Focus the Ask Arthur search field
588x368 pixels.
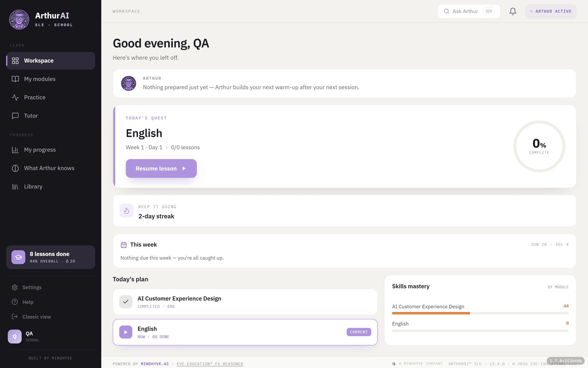click(x=469, y=11)
